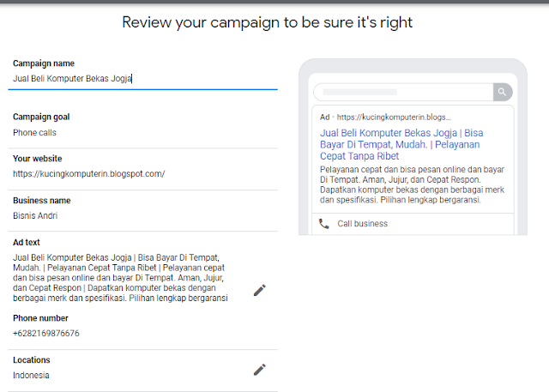Click the Phone number label
Viewport: 549px width, 392px height.
[40, 318]
